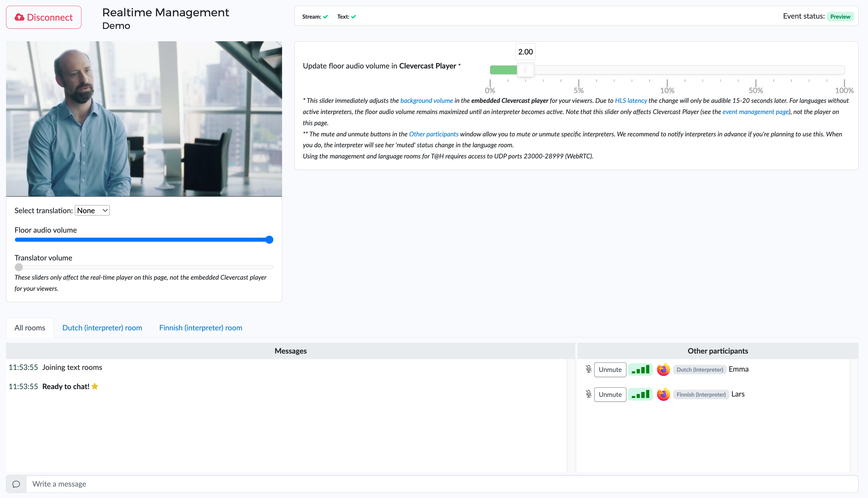Unmute interpreter Emma
The width and height of the screenshot is (868, 498).
click(x=610, y=370)
